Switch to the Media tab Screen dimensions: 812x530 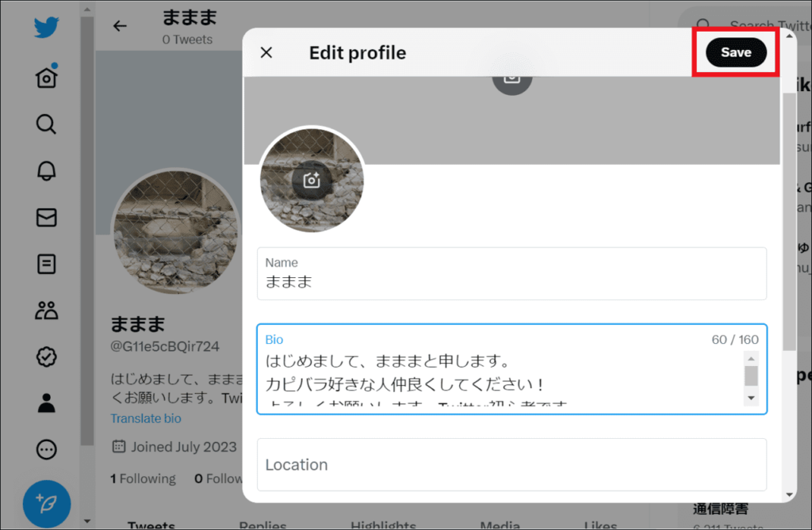[x=500, y=524]
